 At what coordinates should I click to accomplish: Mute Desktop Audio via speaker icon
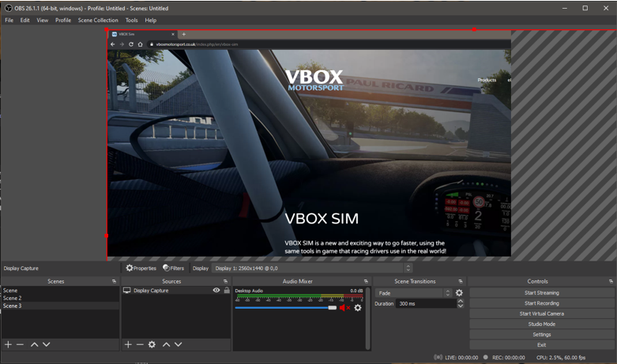344,308
